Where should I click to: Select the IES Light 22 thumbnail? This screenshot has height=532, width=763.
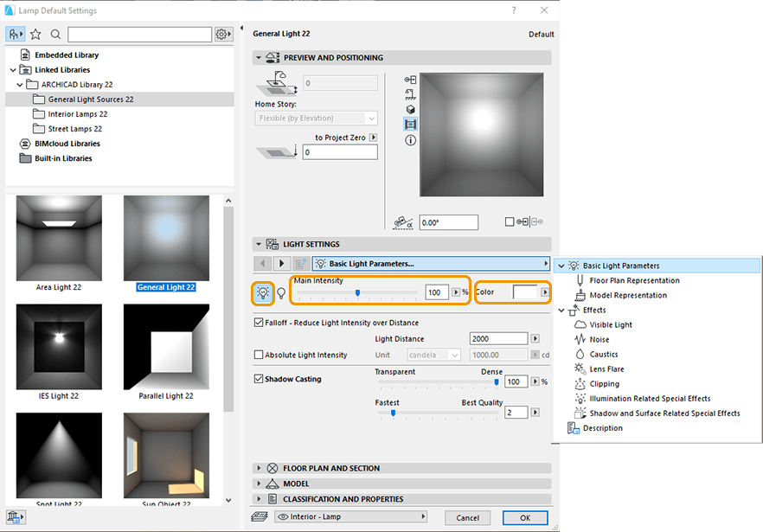(x=59, y=347)
